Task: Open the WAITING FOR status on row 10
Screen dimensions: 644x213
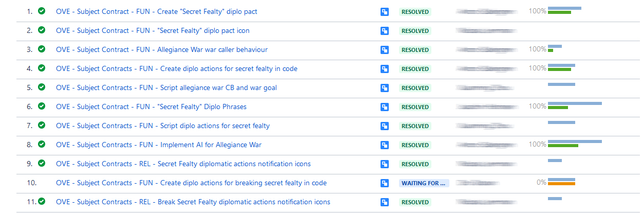Action: [x=424, y=183]
